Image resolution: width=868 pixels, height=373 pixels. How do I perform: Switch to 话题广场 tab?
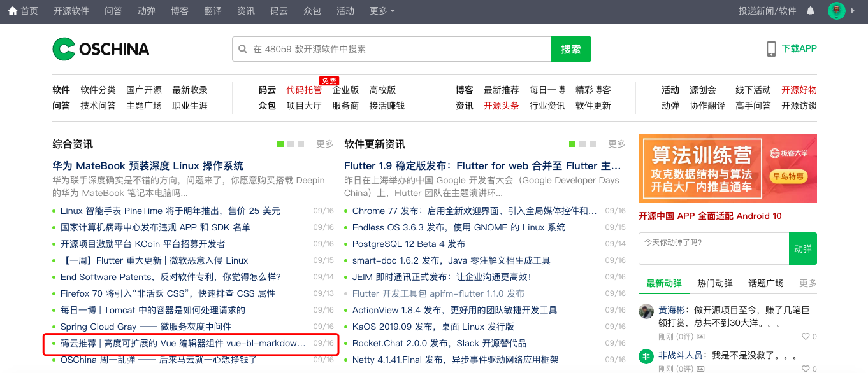click(x=766, y=283)
